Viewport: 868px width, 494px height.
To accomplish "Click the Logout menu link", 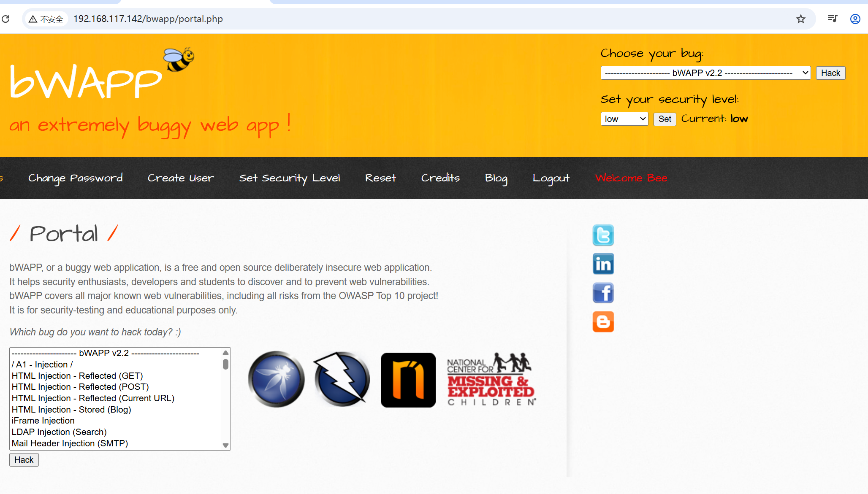I will (551, 178).
